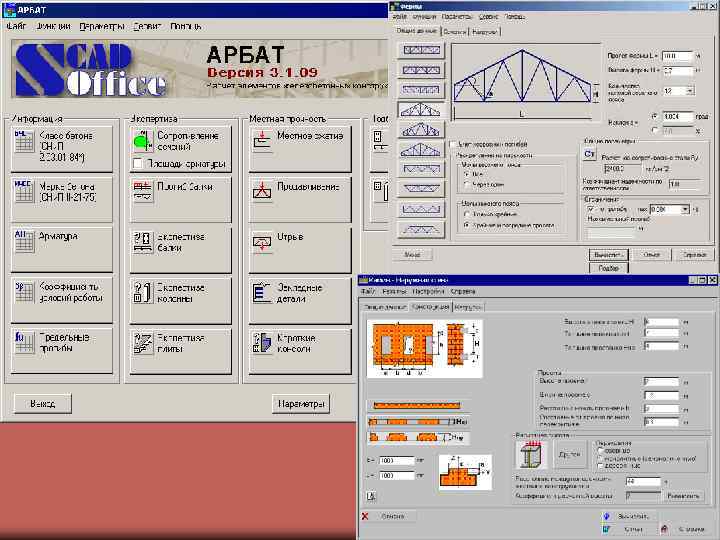Select first option under Перекрытия in Камин
This screenshot has width=720, height=540.
point(601,451)
